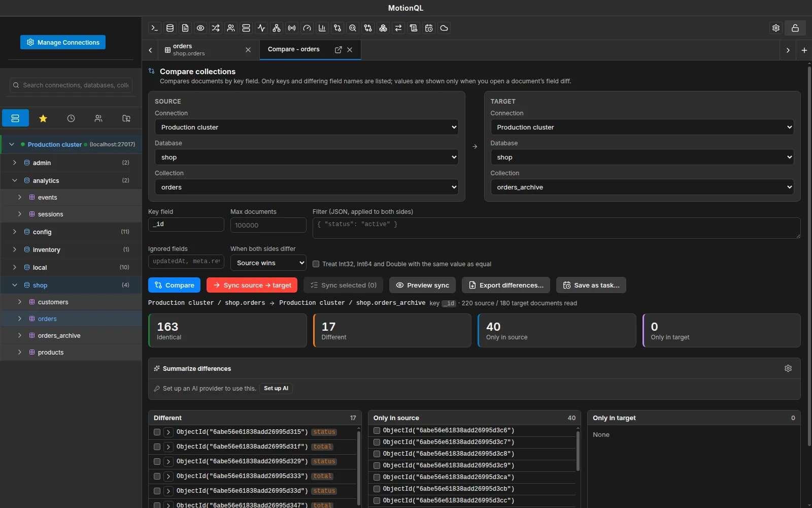Click the sidebar search connections field
This screenshot has height=508, width=812.
pyautogui.click(x=71, y=85)
